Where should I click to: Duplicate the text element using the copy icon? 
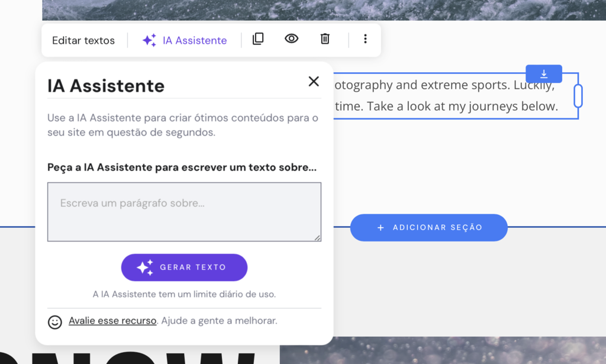point(258,38)
